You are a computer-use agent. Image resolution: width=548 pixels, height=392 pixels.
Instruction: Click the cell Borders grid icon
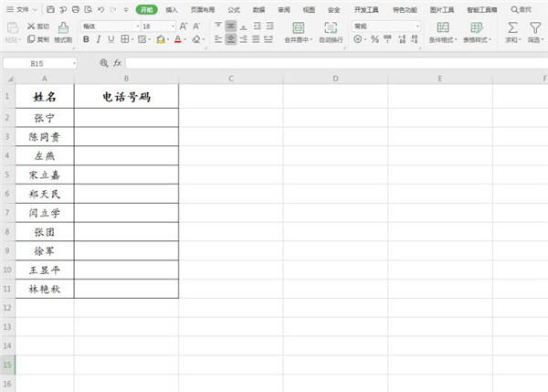point(125,39)
